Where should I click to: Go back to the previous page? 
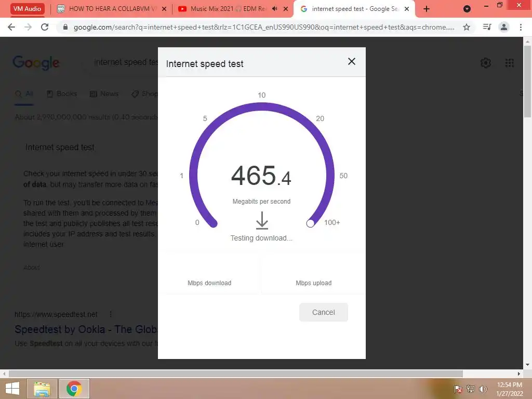pos(11,27)
